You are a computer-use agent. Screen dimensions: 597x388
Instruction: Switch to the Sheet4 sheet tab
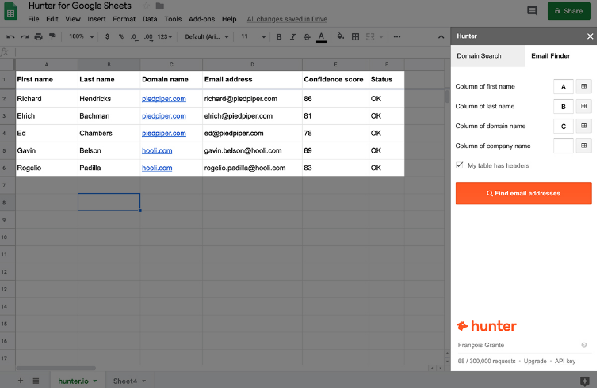pyautogui.click(x=125, y=381)
